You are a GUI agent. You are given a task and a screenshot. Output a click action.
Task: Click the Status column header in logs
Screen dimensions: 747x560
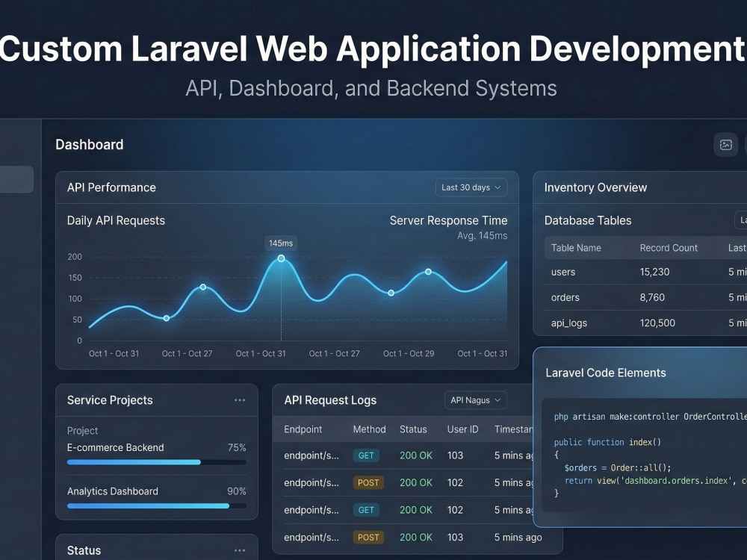[x=413, y=429]
